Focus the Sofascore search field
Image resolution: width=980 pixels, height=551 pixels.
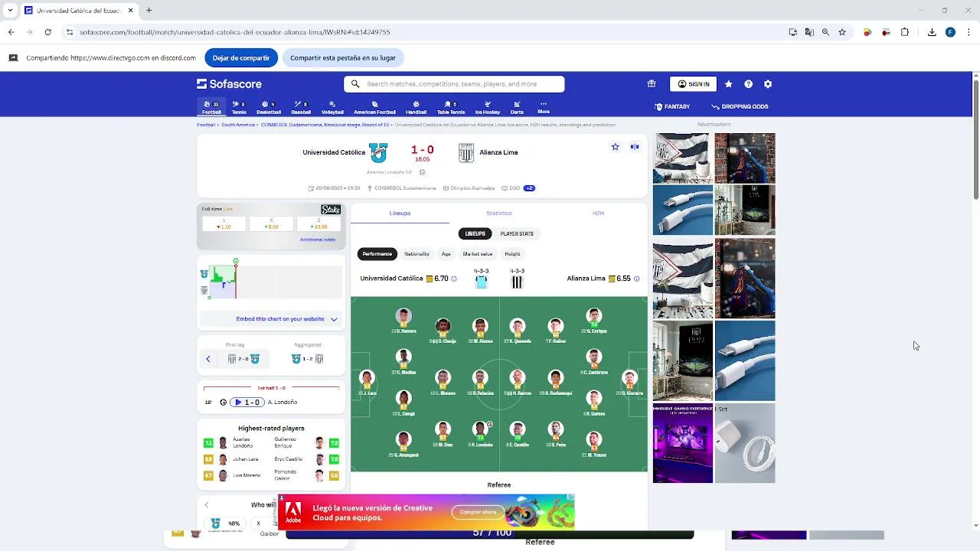click(x=454, y=84)
